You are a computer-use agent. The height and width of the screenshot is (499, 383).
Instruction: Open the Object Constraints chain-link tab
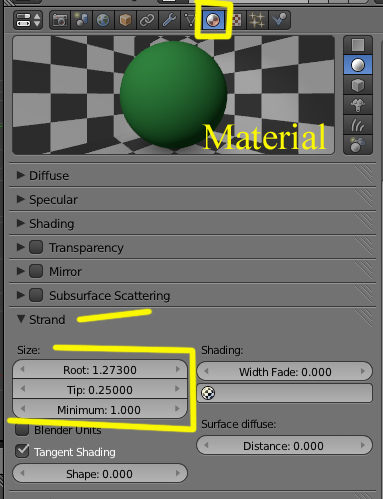coord(147,20)
